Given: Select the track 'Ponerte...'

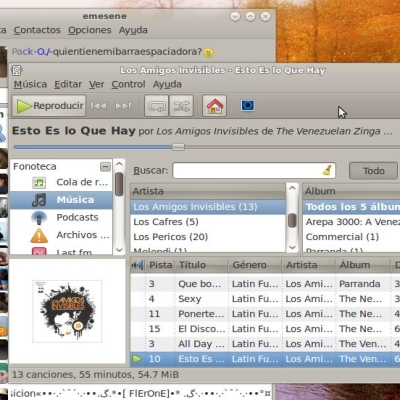Looking at the screenshot, I should [x=201, y=314].
